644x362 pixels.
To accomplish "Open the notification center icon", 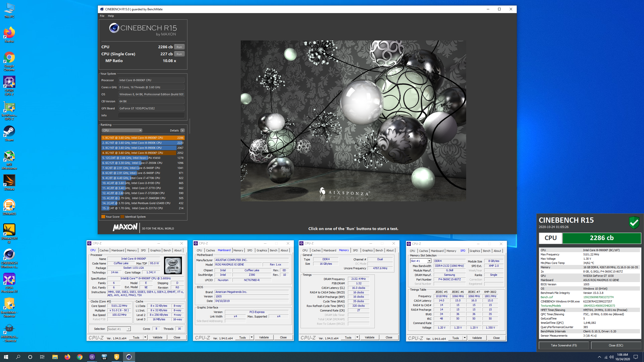I will (636, 357).
